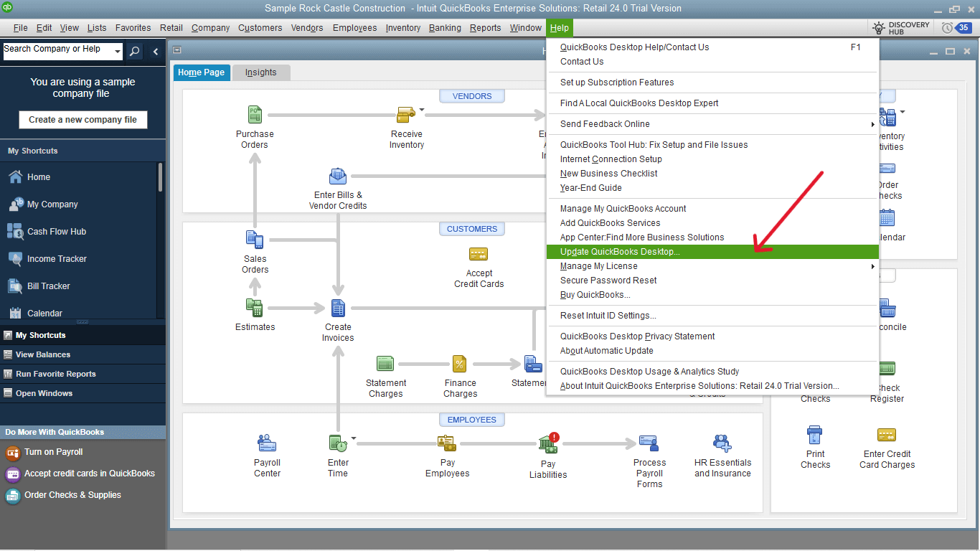The image size is (980, 551).
Task: Open the Income Tracker from the sidebar
Action: coord(57,258)
